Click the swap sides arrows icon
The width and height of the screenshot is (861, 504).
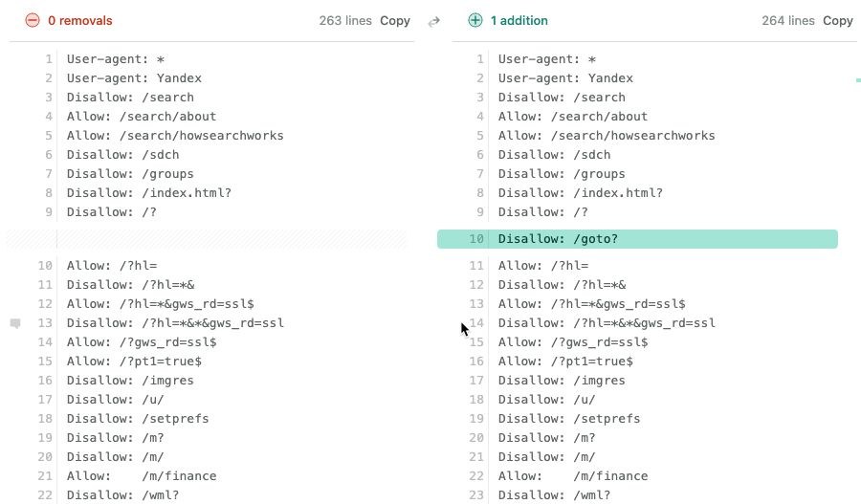[434, 21]
